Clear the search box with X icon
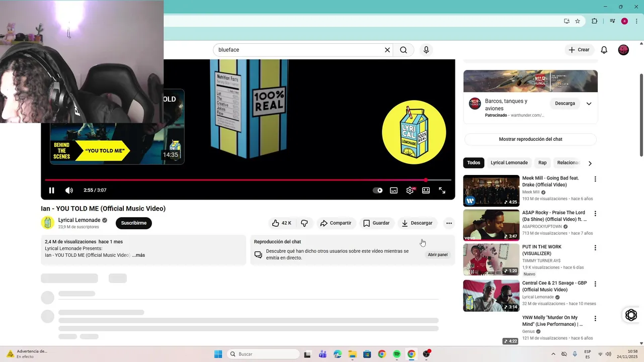The width and height of the screenshot is (644, 362). click(x=387, y=50)
